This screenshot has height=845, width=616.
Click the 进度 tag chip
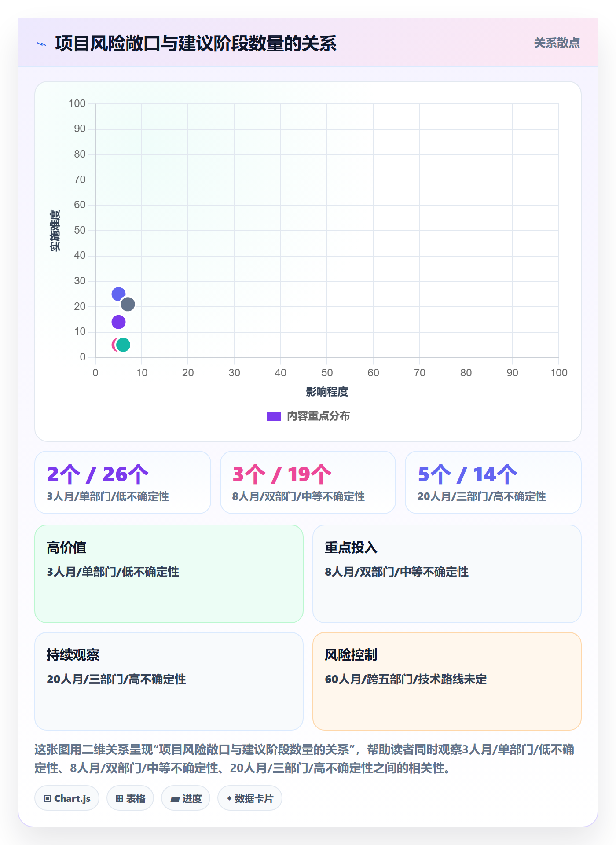pos(186,798)
